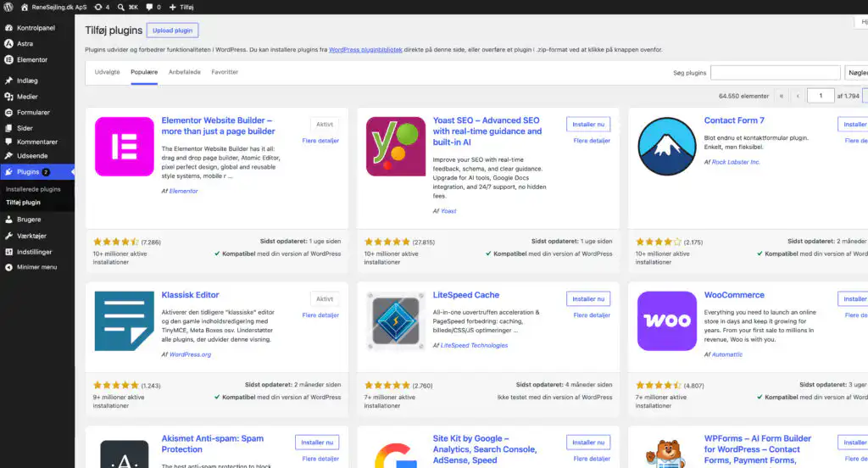Click the current page number field
The image size is (868, 468).
tap(821, 96)
